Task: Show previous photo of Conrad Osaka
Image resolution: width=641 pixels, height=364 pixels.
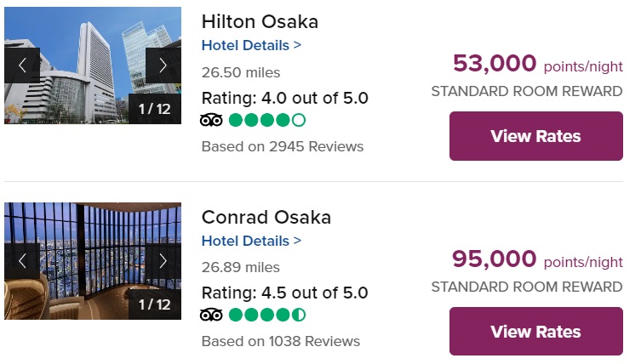Action: point(22,260)
